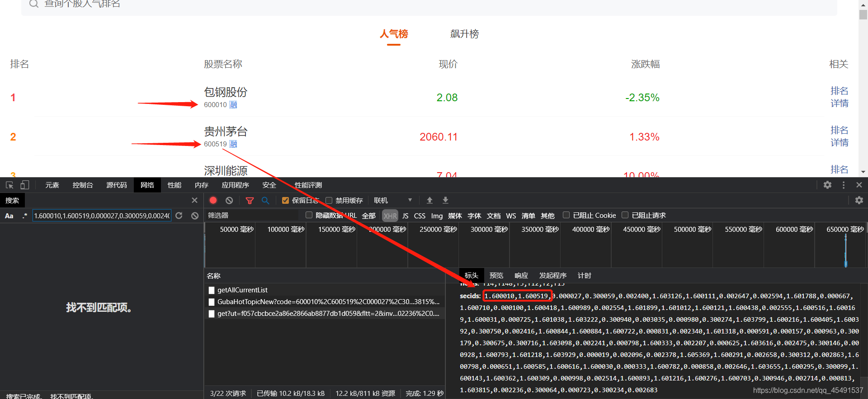Viewport: 868px width, 399px height.
Task: Switch to the Sources tab
Action: pyautogui.click(x=117, y=185)
